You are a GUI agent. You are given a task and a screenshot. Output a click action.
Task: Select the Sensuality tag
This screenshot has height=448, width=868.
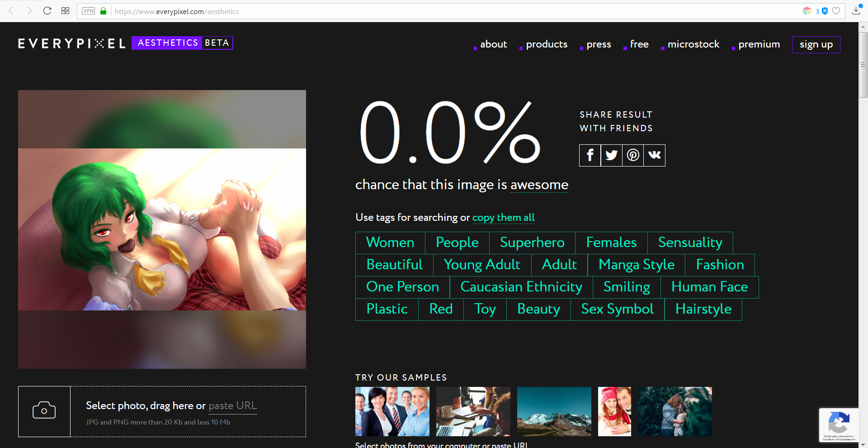(x=690, y=243)
